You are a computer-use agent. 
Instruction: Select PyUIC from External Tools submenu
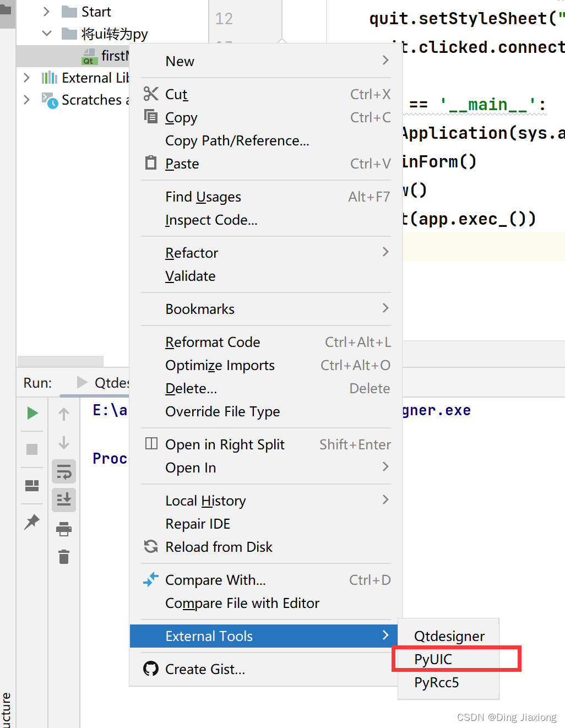click(x=433, y=659)
